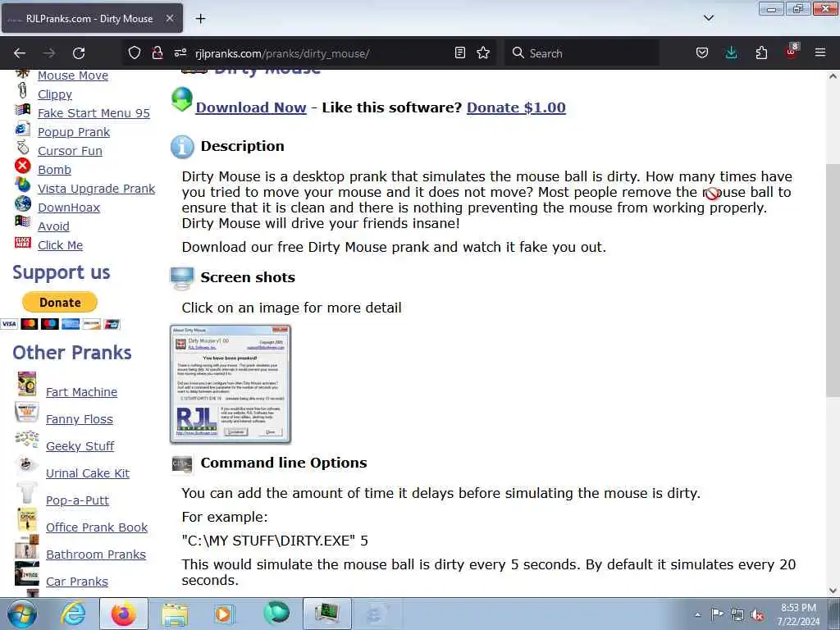Viewport: 840px width, 630px height.
Task: Click the globe icon beside DownHoax
Action: 22,203
